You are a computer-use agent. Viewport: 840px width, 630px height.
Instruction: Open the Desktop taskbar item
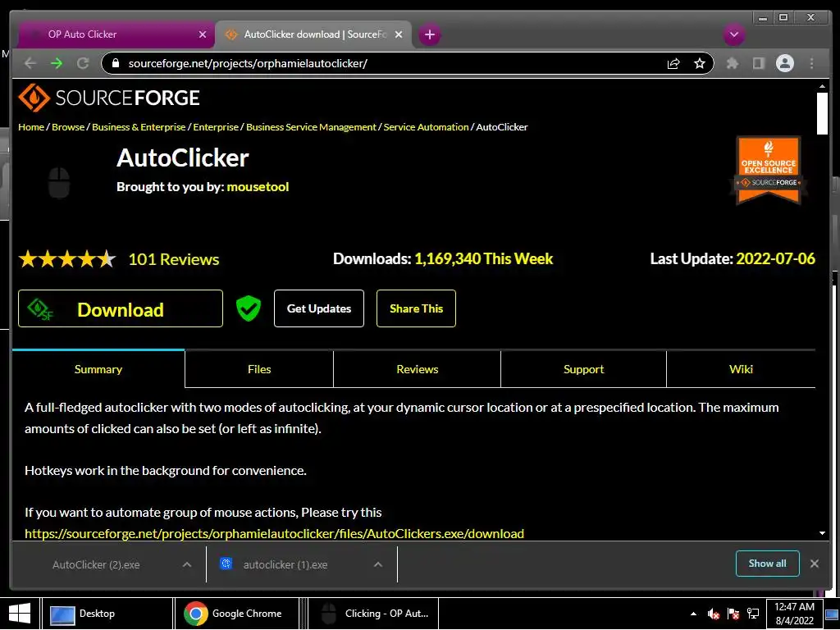click(107, 614)
